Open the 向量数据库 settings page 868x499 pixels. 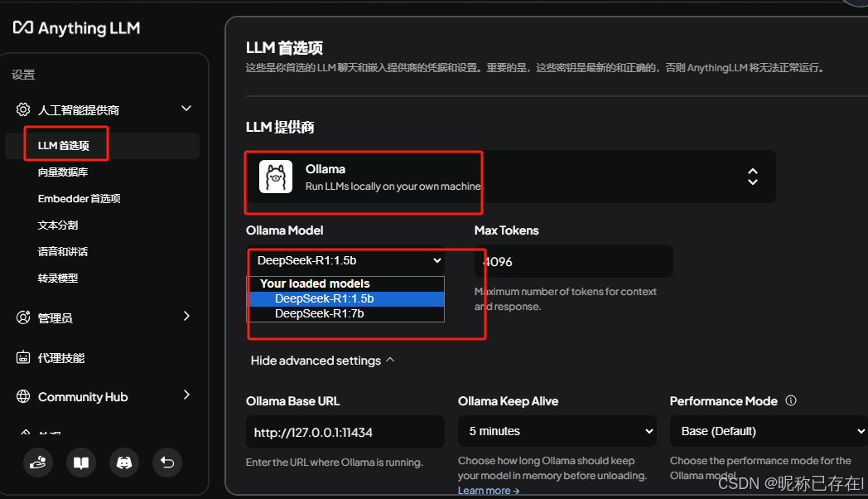[x=63, y=172]
